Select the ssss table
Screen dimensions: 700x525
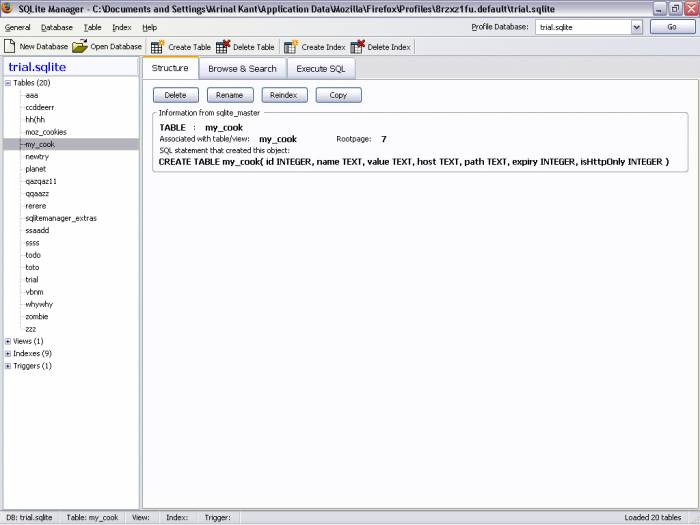tap(32, 243)
